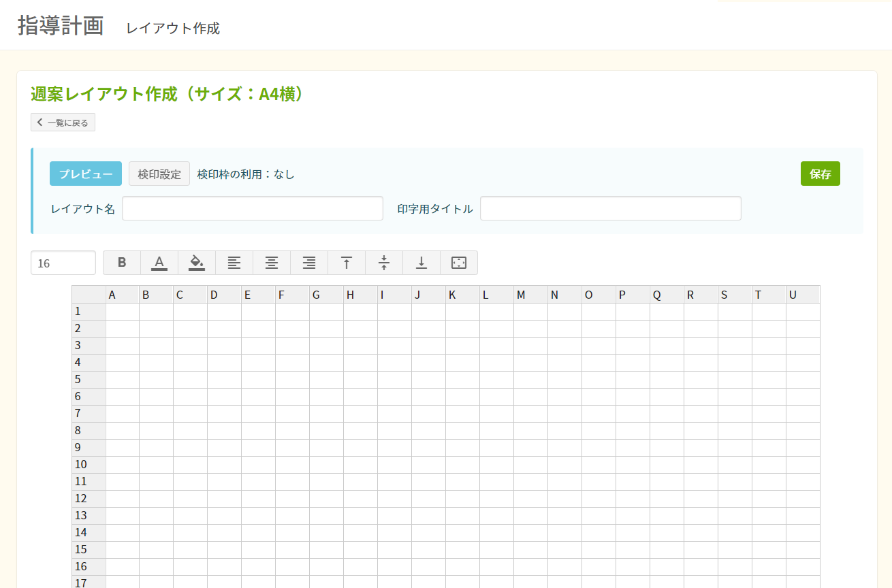892x588 pixels.
Task: Select row 10 header
Action: 89,465
